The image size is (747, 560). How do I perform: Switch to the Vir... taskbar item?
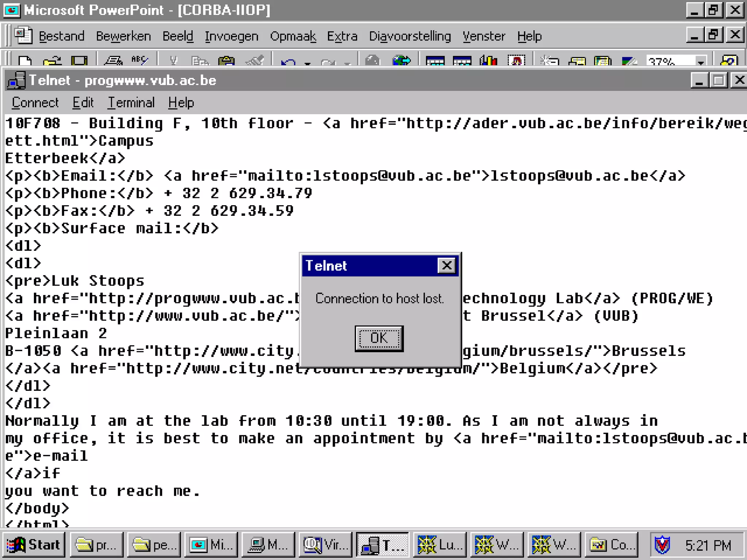pos(325,545)
